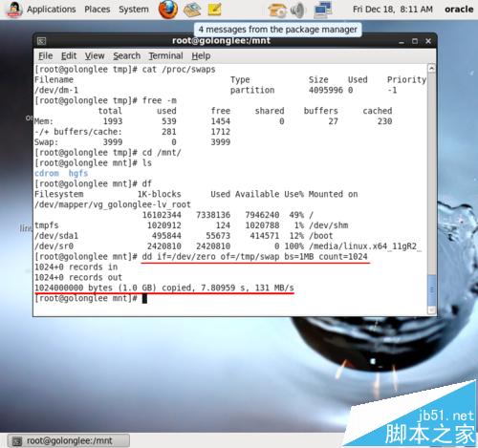Minimize the terminal window
The height and width of the screenshot is (448, 478).
pyautogui.click(x=402, y=41)
